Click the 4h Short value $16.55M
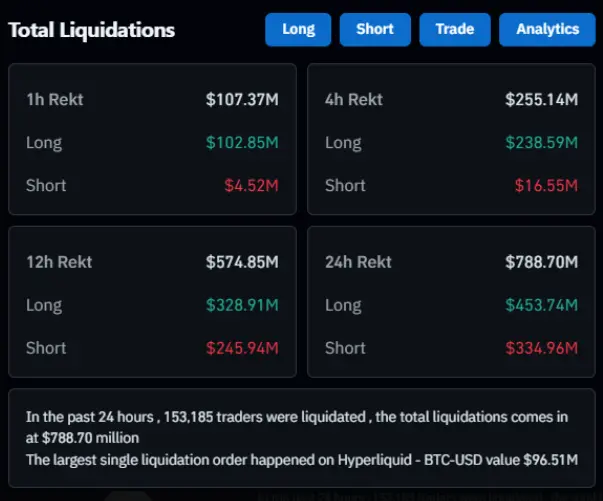603x501 pixels. point(546,185)
